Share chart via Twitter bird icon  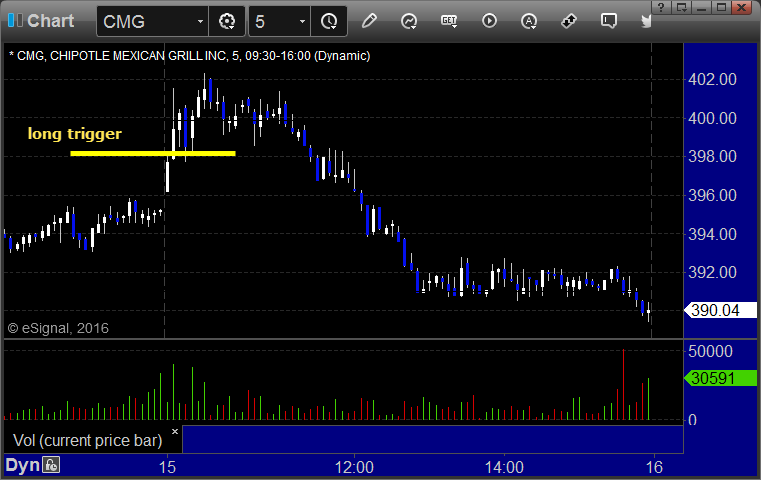tap(646, 21)
